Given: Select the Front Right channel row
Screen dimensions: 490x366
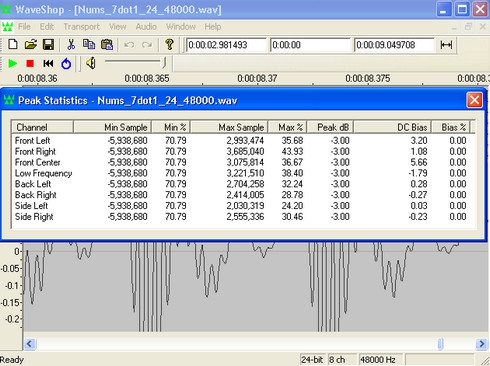Looking at the screenshot, I should [243, 152].
